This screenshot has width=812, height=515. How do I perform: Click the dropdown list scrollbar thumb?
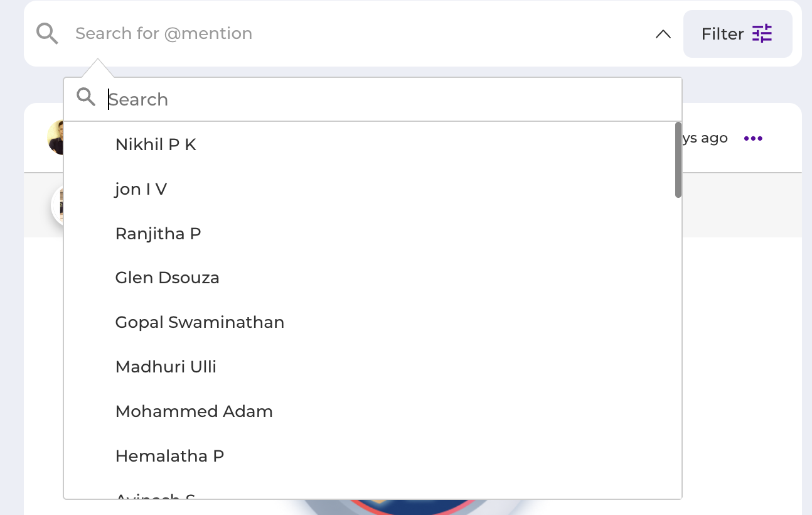[678, 160]
